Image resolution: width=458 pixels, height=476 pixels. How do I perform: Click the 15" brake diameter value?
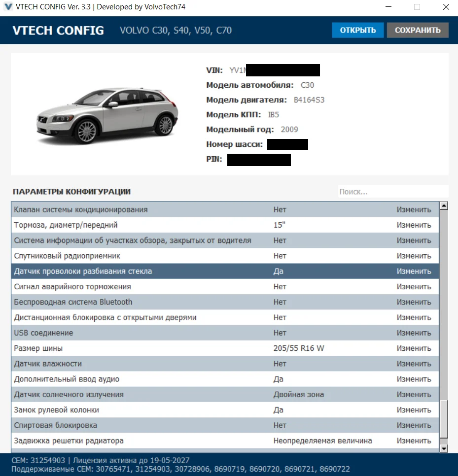[280, 225]
